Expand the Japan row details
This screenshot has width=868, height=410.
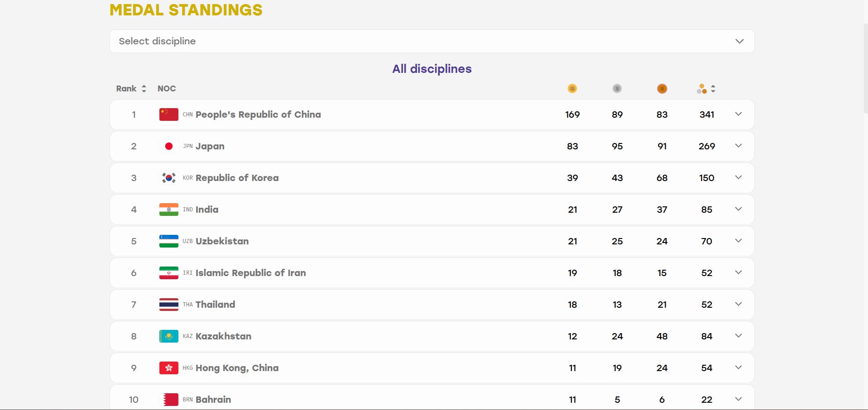click(739, 146)
